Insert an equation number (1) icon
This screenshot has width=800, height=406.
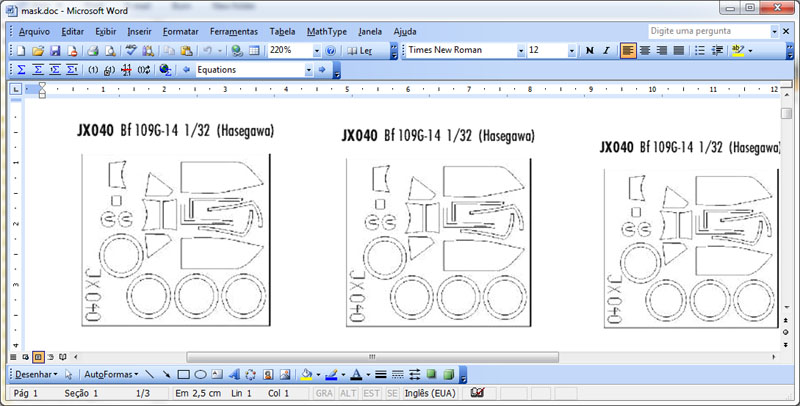click(93, 70)
